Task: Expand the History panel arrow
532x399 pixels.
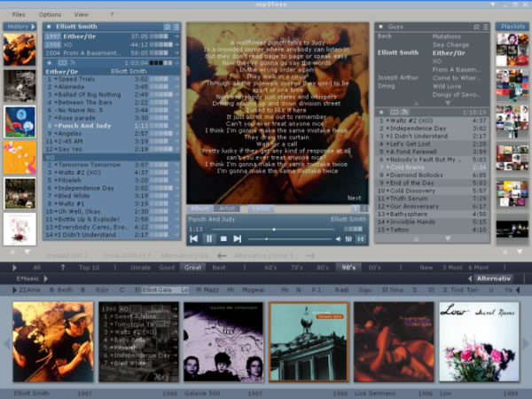Action: (33, 27)
